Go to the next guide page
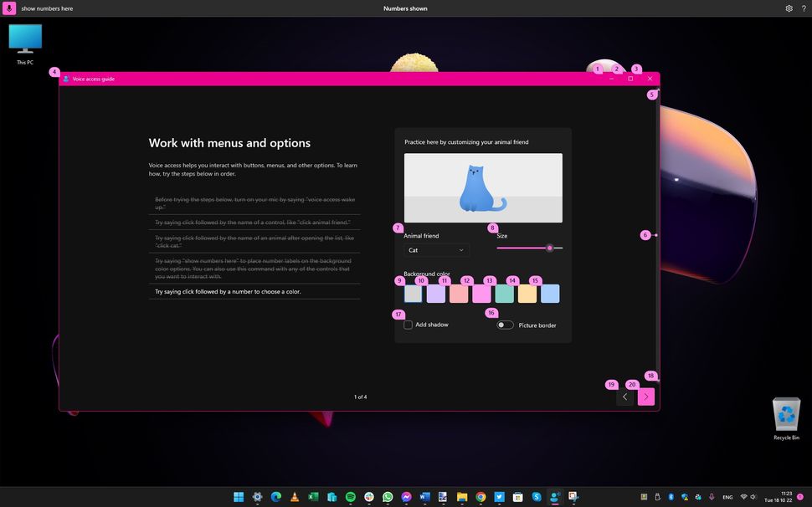This screenshot has width=812, height=507. click(x=645, y=396)
